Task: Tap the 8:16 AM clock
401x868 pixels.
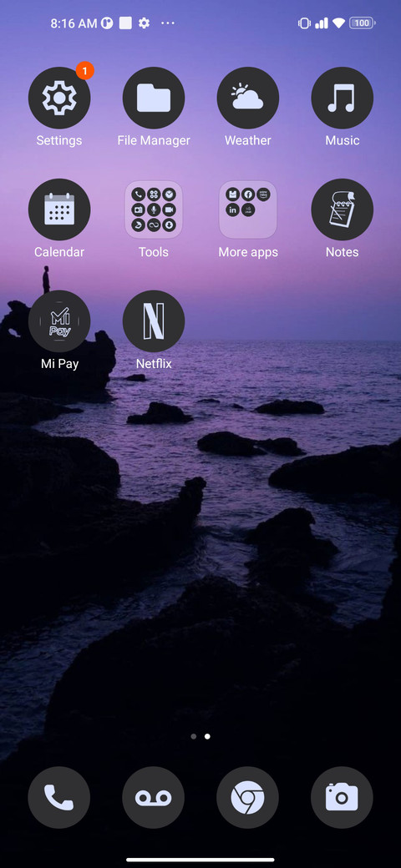Action: click(74, 23)
